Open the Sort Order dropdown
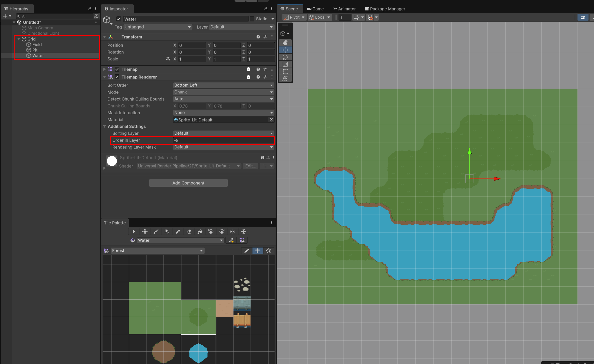The image size is (594, 364). (x=224, y=85)
